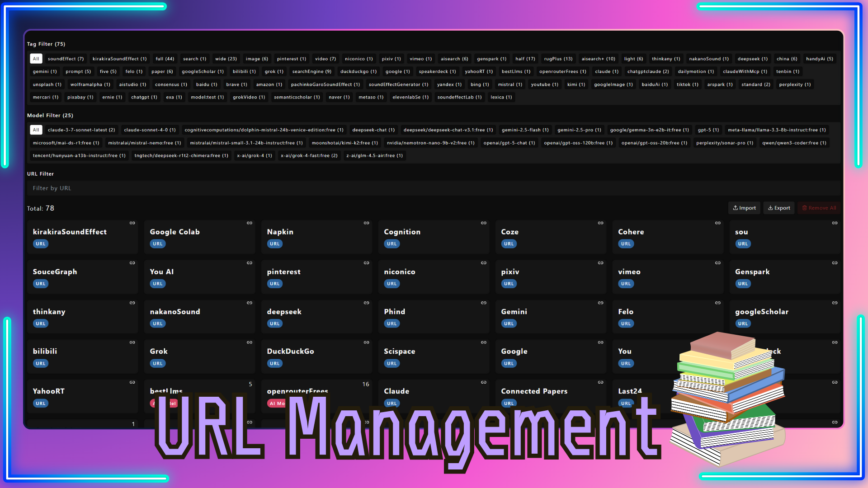The height and width of the screenshot is (488, 868).
Task: Focus the Filter by URL input
Action: (433, 188)
